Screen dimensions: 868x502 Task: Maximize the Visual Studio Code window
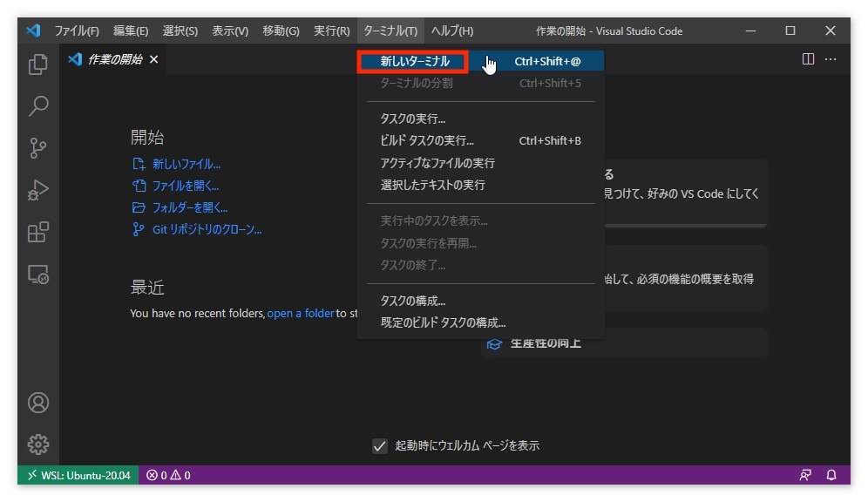pyautogui.click(x=790, y=31)
